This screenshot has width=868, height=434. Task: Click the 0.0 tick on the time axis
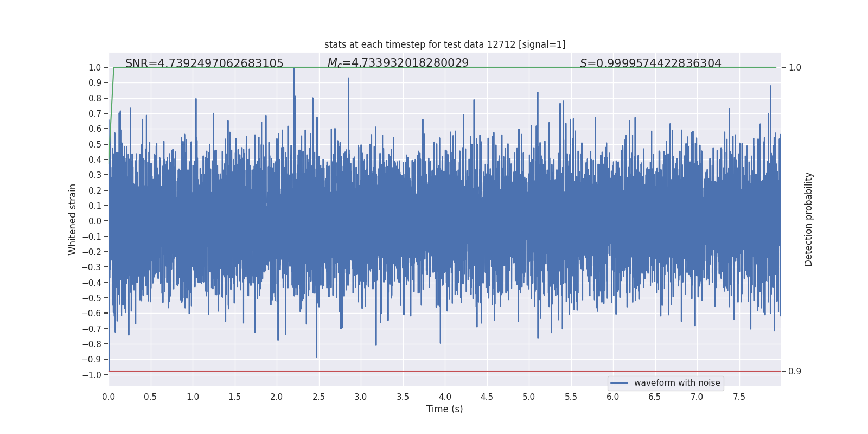pyautogui.click(x=108, y=397)
